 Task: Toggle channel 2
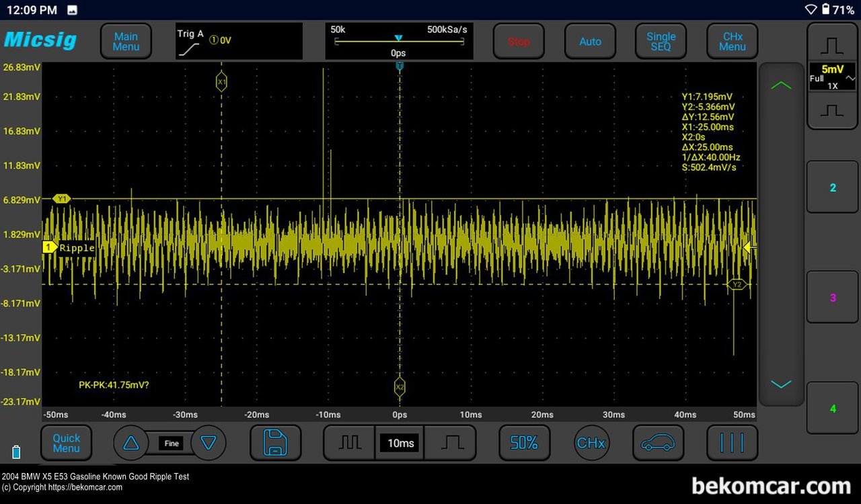click(x=832, y=187)
